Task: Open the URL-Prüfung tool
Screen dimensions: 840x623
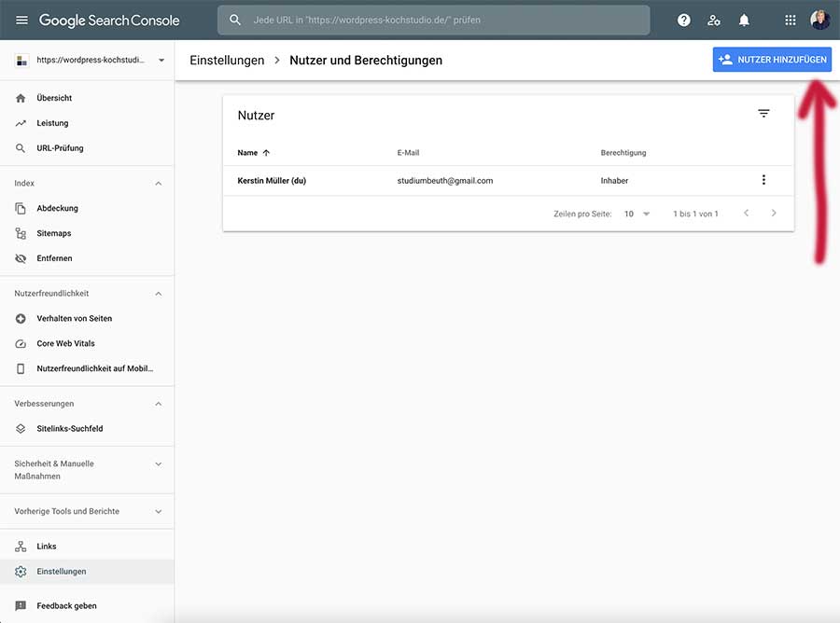Action: (59, 147)
